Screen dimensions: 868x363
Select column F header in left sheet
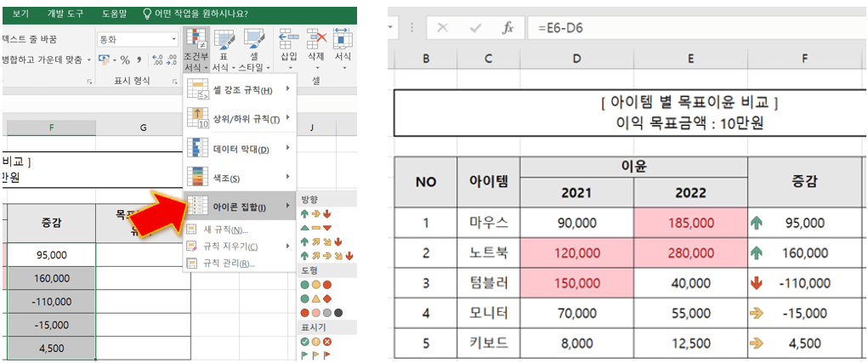coord(51,128)
